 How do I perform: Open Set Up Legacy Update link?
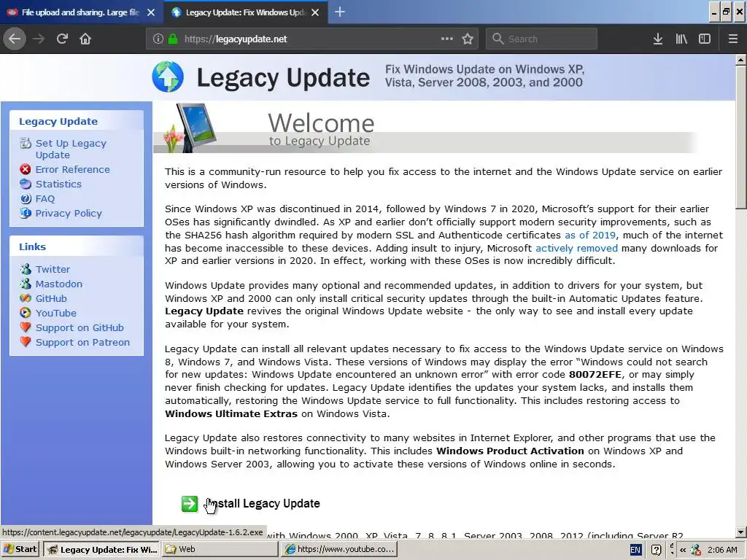pos(71,149)
